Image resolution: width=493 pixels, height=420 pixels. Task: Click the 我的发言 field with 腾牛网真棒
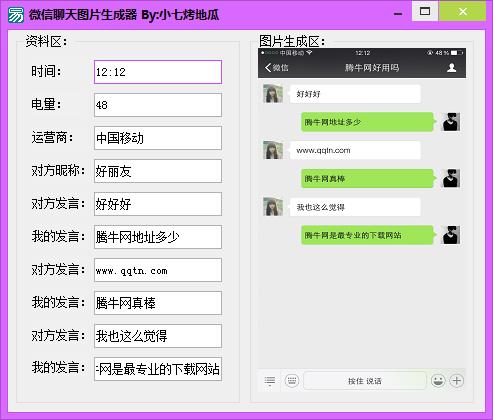pyautogui.click(x=158, y=303)
